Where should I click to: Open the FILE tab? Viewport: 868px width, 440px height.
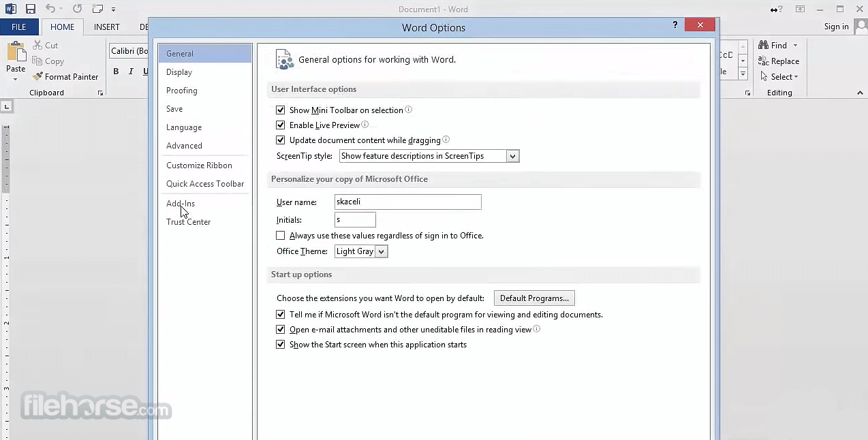click(19, 27)
